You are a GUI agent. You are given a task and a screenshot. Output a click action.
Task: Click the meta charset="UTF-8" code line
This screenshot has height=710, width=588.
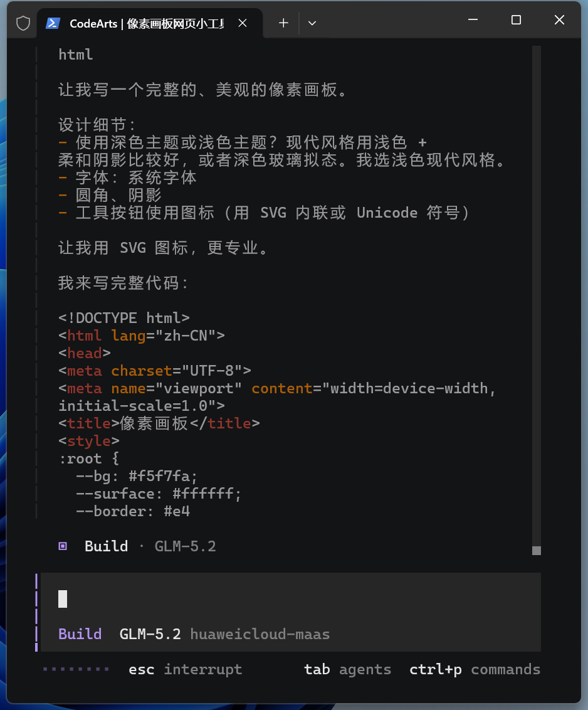coord(155,371)
